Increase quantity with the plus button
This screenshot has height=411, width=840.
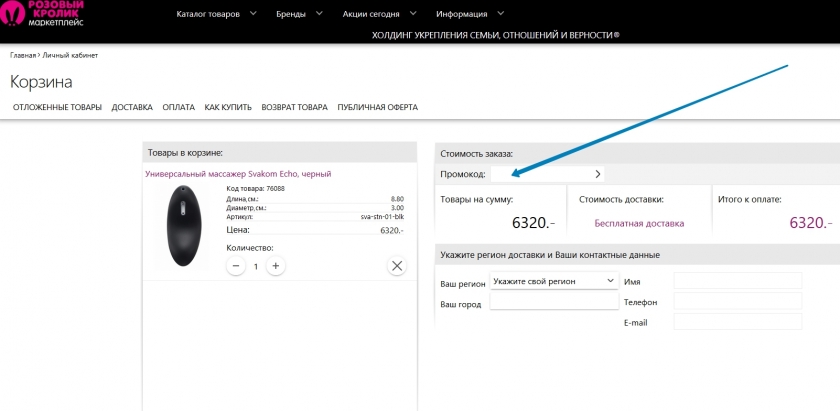click(x=276, y=266)
